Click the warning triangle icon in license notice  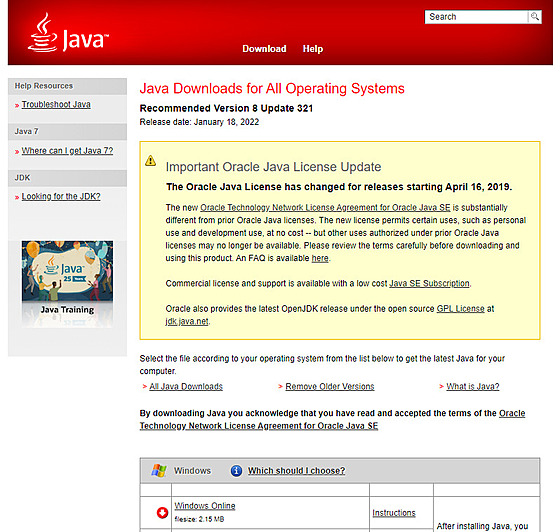150,161
